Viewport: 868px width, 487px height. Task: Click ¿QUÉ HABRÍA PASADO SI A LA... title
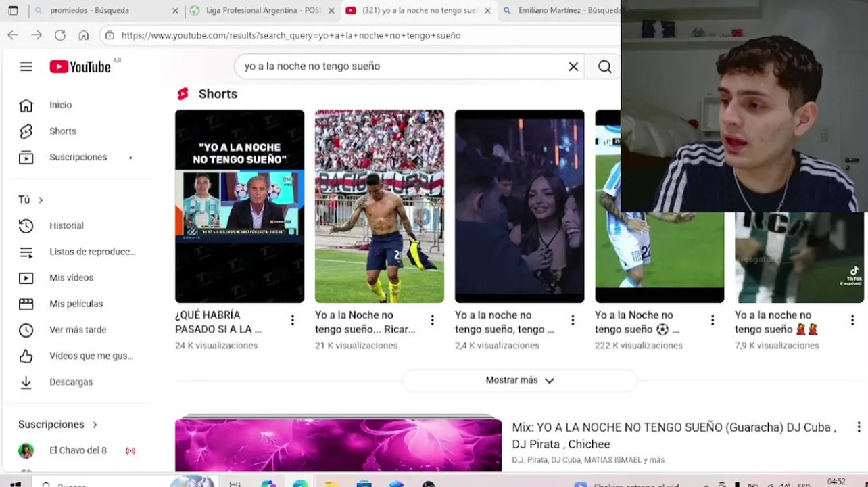[218, 322]
